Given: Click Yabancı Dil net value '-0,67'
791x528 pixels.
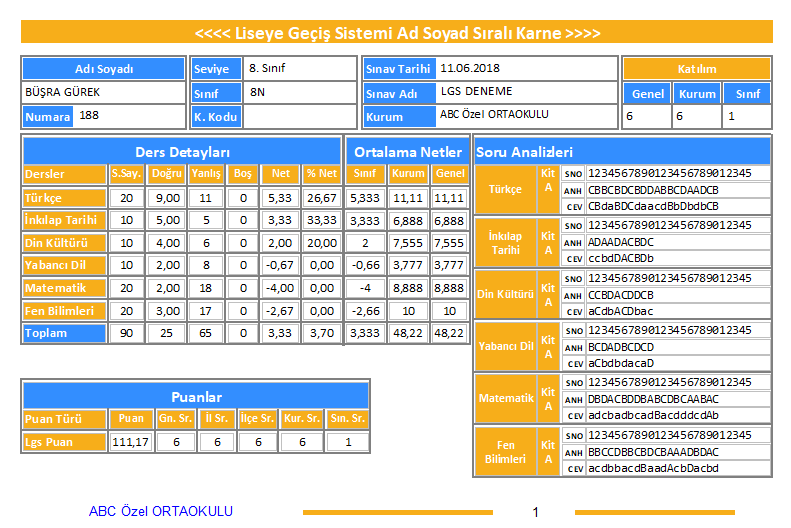Looking at the screenshot, I should [280, 265].
